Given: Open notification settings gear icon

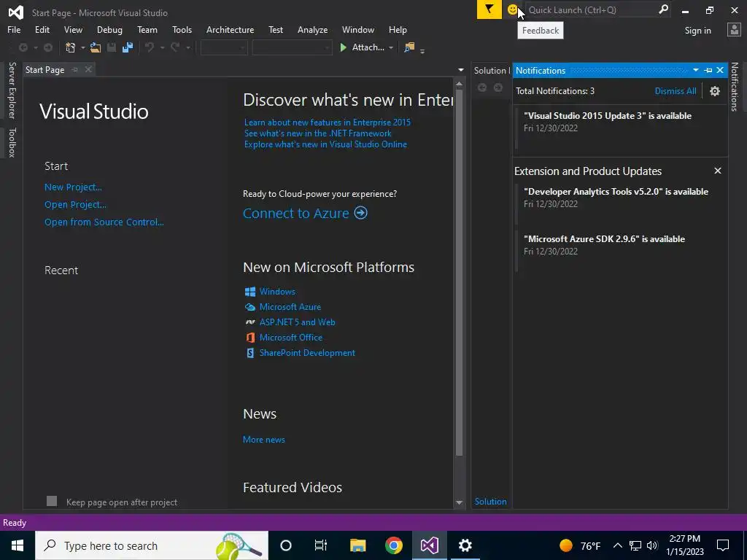Looking at the screenshot, I should tap(715, 91).
